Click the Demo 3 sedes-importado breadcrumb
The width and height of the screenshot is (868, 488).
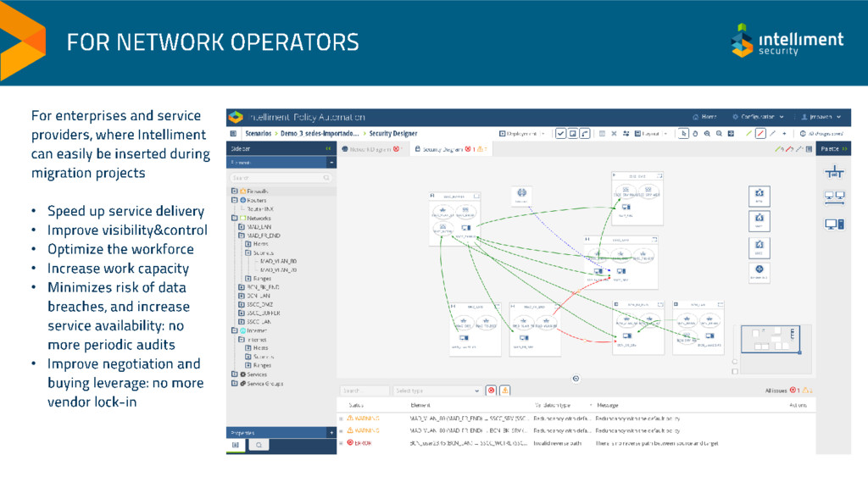click(x=320, y=133)
